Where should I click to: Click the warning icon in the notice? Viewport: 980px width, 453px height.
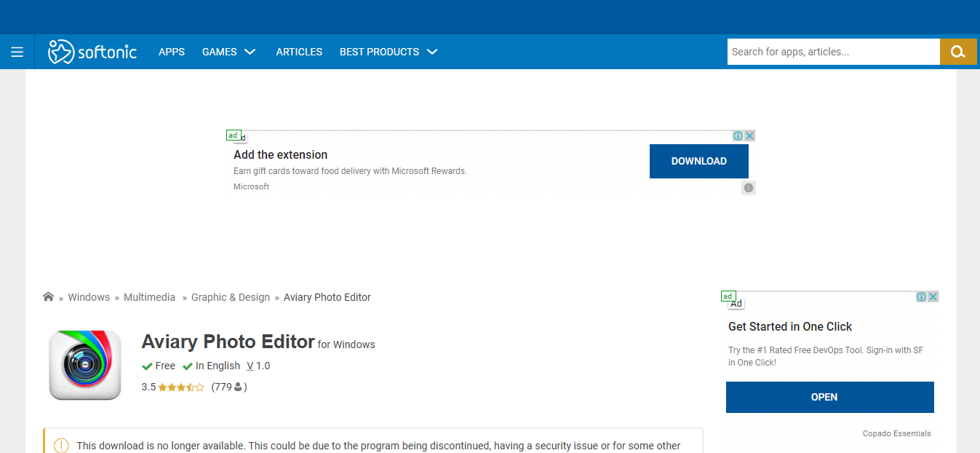tap(61, 446)
